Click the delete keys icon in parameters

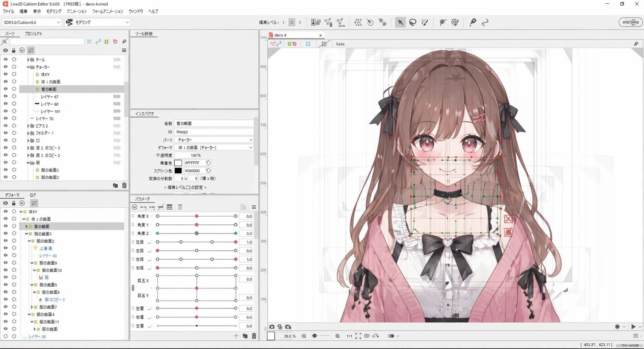(161, 207)
